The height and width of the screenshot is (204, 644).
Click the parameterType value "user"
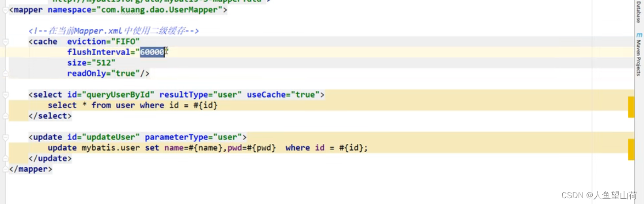[227, 137]
